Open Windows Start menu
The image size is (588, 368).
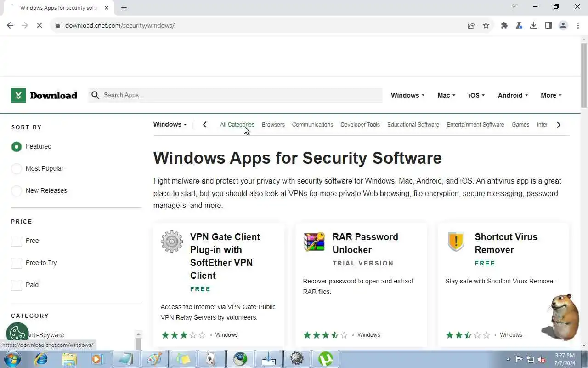(12, 359)
